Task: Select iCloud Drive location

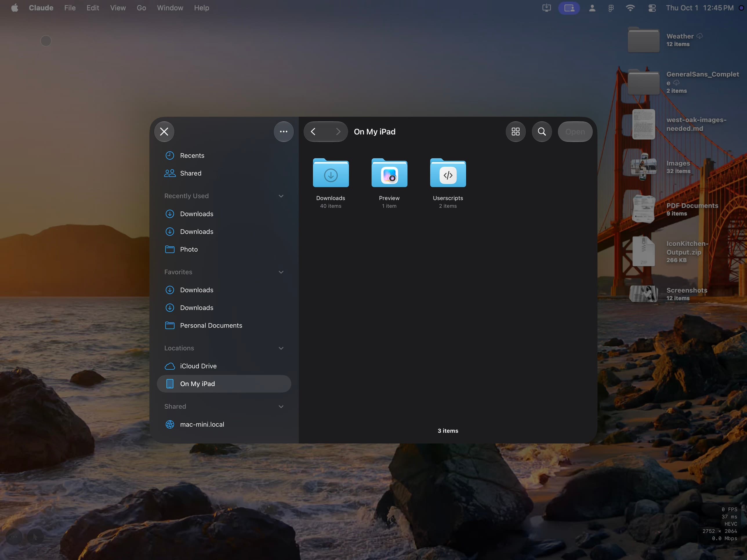Action: (224, 366)
